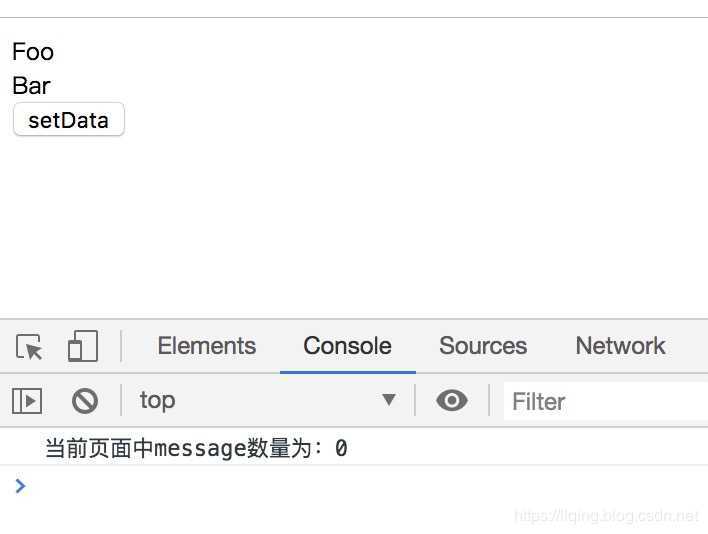Go to the Network tab
This screenshot has width=708, height=534.
click(x=620, y=346)
